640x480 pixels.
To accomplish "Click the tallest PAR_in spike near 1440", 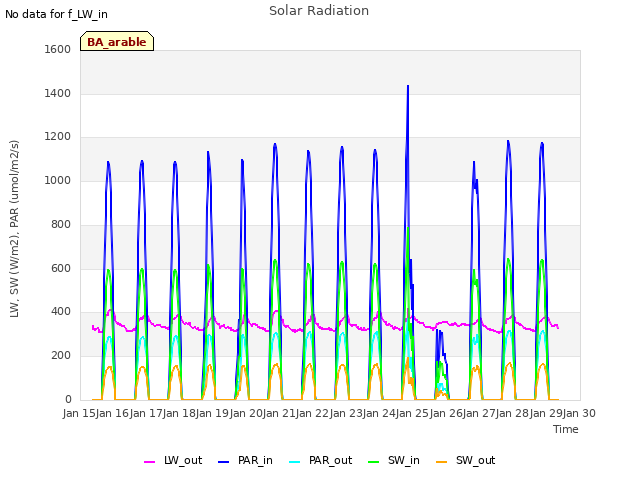I will click(x=408, y=88).
